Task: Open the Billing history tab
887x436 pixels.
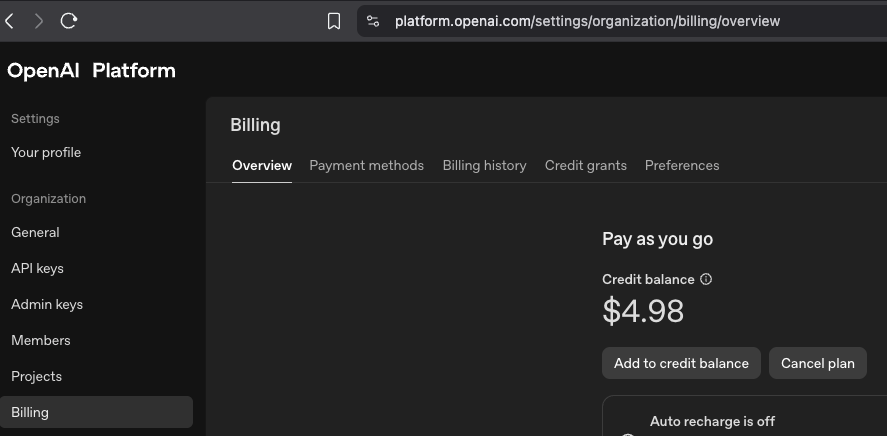Action: click(484, 166)
